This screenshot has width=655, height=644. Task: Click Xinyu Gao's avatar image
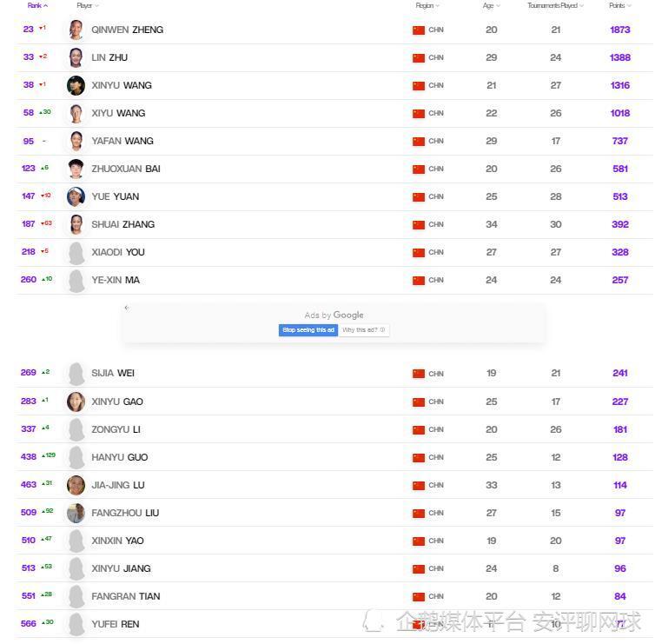(76, 402)
